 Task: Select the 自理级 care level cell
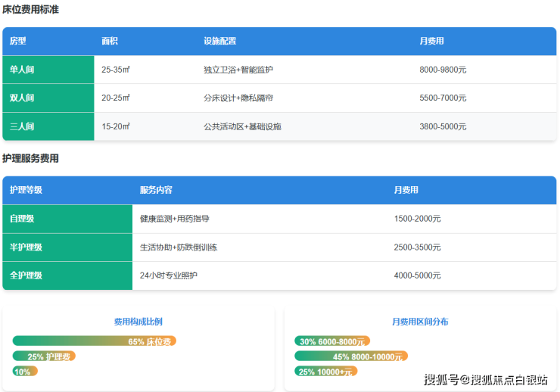tap(22, 219)
